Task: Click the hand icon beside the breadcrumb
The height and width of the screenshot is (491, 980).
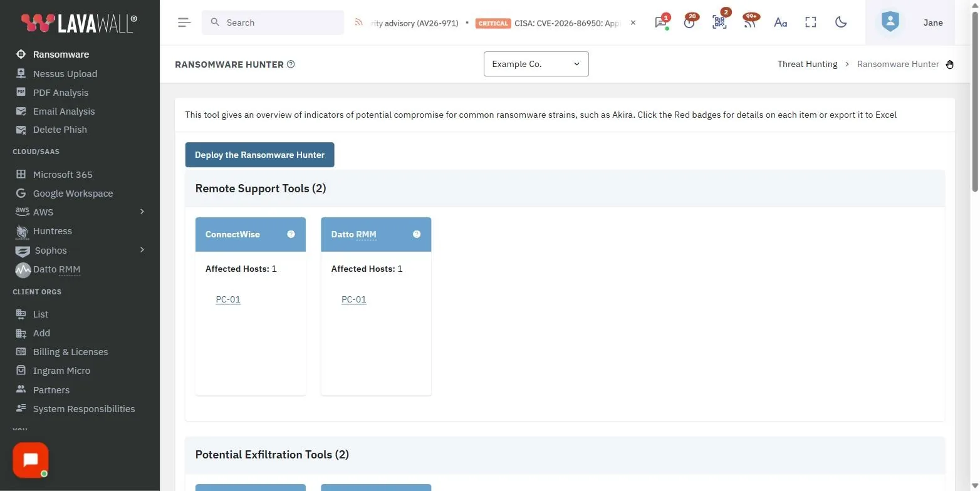Action: pyautogui.click(x=950, y=64)
